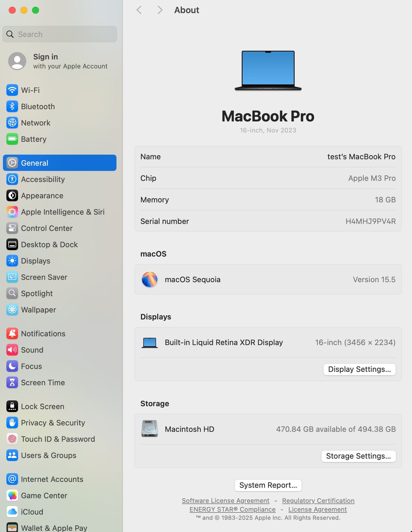The image size is (412, 532).
Task: Open Focus moon icon
Action: click(x=12, y=366)
